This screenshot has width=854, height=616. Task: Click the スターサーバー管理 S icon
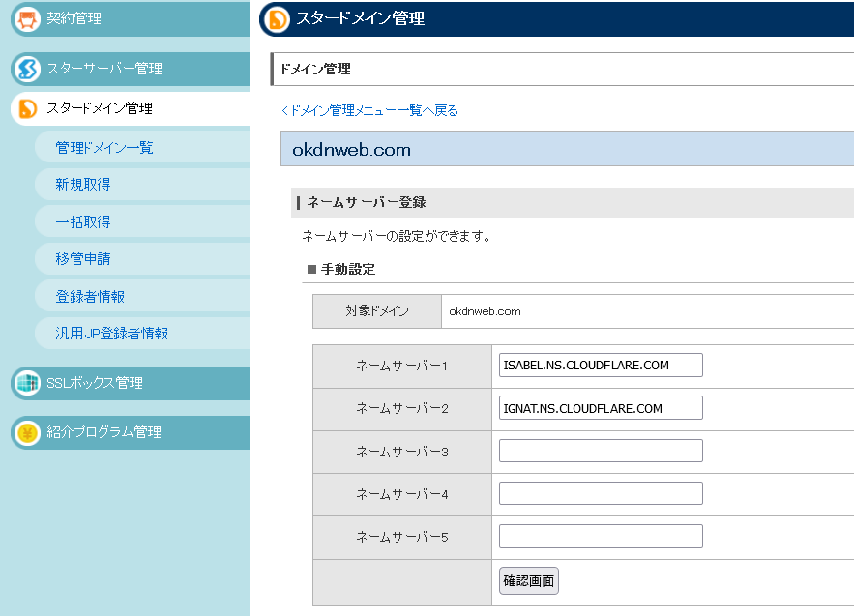(x=28, y=70)
